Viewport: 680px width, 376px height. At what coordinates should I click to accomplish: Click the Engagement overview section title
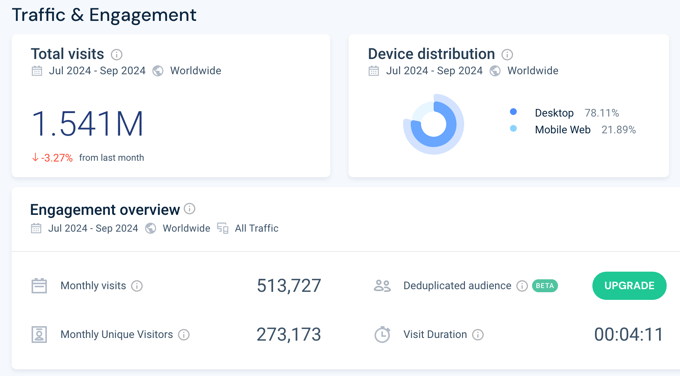click(105, 210)
